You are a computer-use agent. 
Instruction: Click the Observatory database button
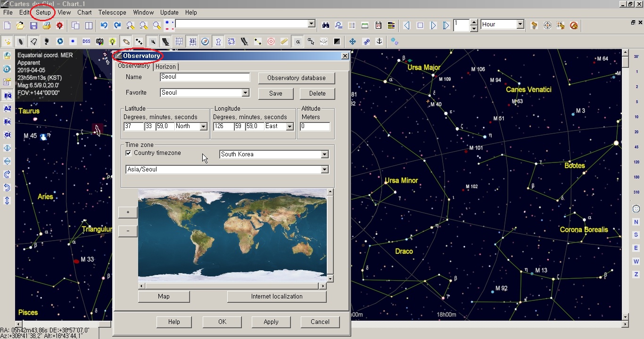pos(296,78)
